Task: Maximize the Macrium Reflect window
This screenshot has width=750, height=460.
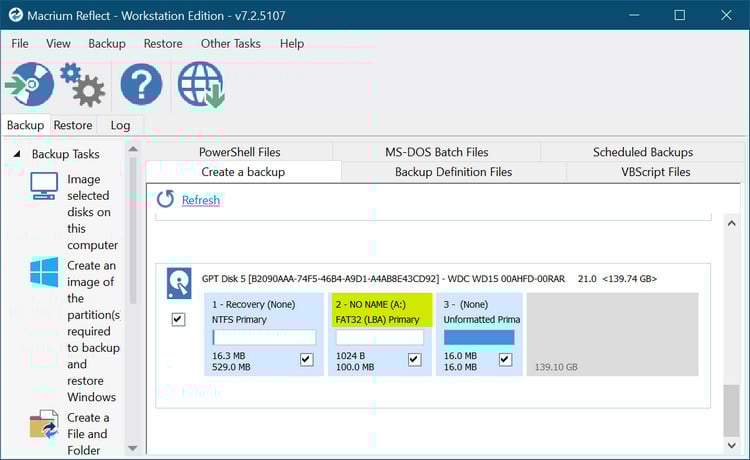Action: 679,15
